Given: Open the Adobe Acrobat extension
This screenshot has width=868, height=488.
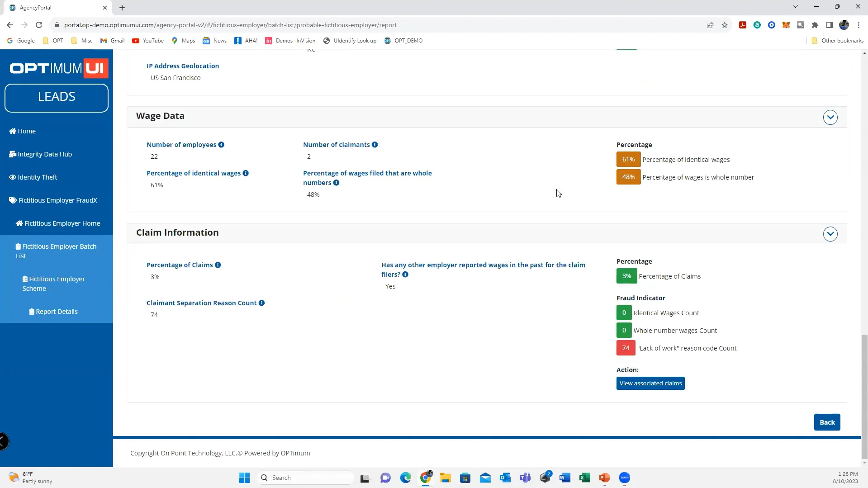Looking at the screenshot, I should click(743, 25).
